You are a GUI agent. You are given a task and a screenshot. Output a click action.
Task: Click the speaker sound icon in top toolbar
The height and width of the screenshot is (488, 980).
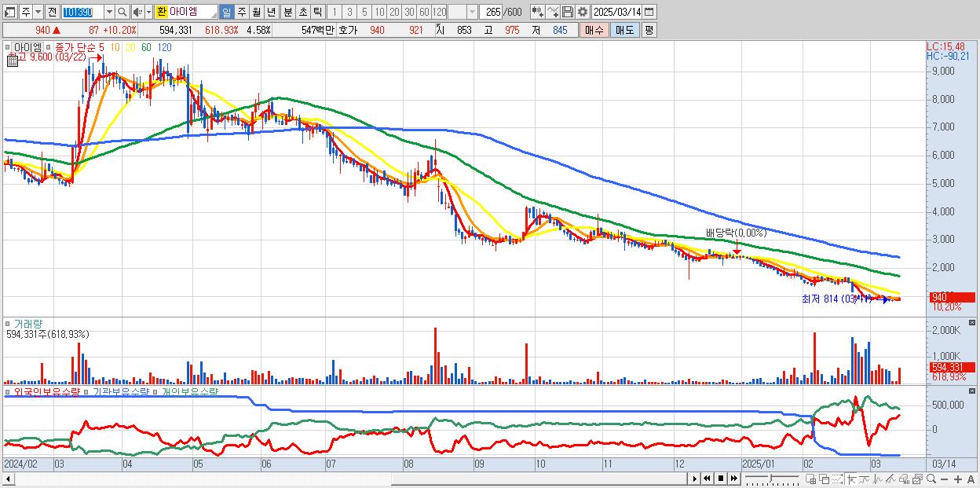click(137, 12)
